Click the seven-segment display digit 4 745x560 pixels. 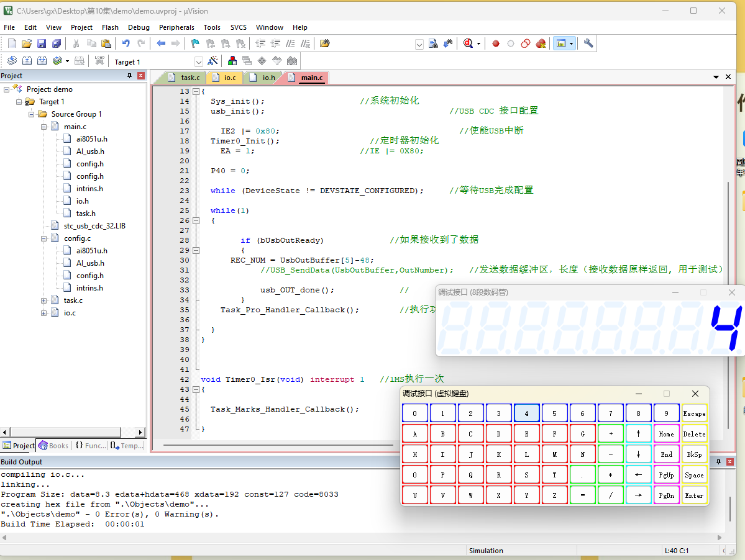pos(726,327)
